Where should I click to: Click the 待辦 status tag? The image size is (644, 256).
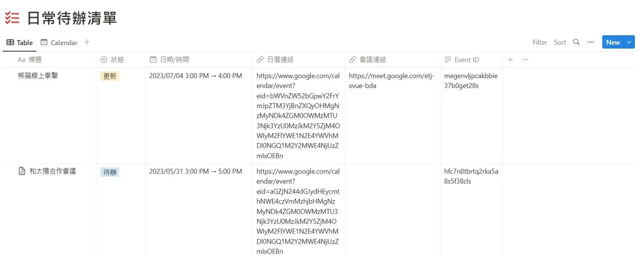pyautogui.click(x=109, y=172)
